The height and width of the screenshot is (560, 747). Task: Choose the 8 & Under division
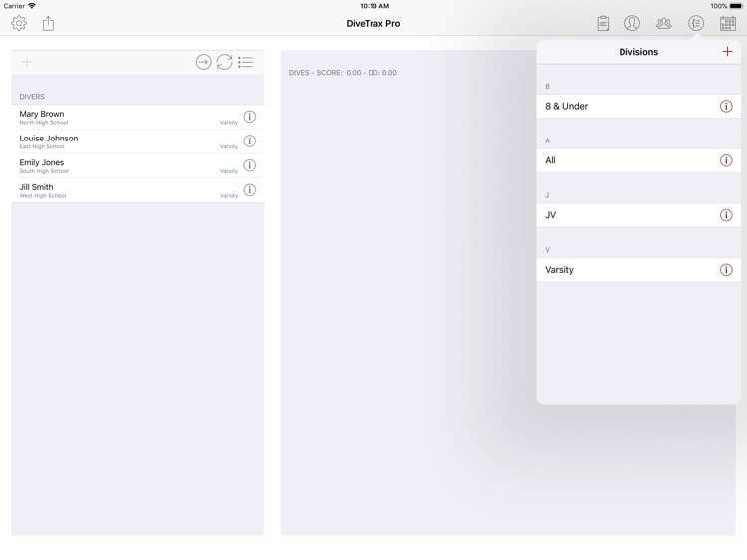coord(638,106)
